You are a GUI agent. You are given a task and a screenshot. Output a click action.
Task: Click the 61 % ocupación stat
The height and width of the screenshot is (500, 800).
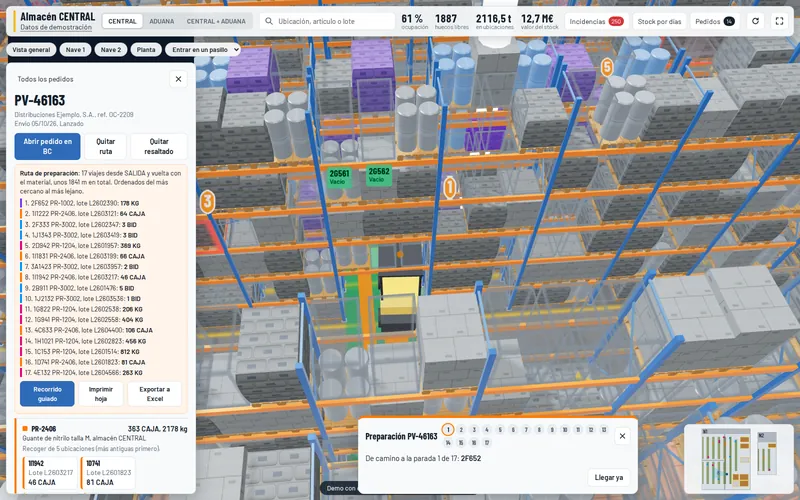(x=414, y=21)
